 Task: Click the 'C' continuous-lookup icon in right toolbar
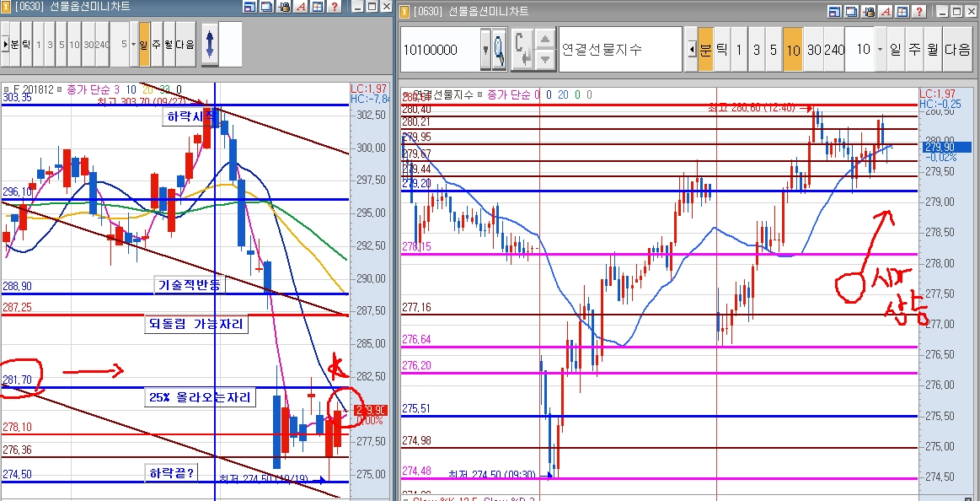(x=522, y=50)
